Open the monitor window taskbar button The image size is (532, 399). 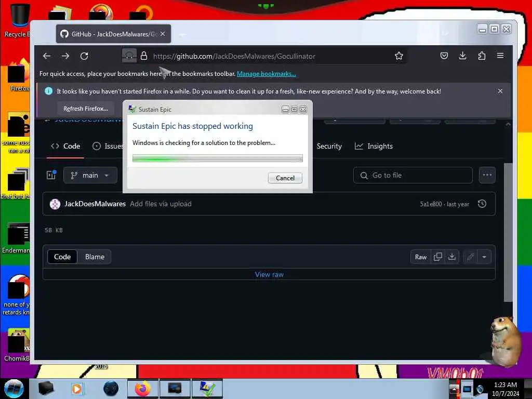pos(175,389)
